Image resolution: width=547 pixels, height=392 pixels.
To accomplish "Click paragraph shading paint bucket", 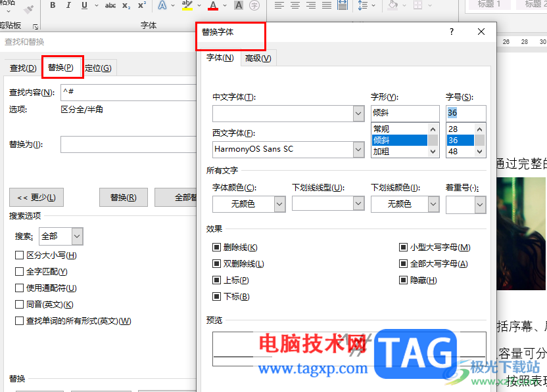I will [393, 5].
